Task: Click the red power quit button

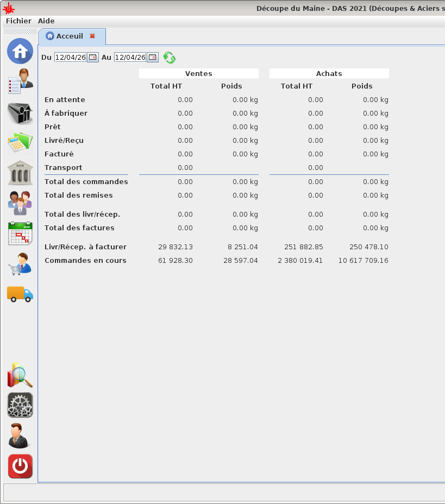Action: 20,467
